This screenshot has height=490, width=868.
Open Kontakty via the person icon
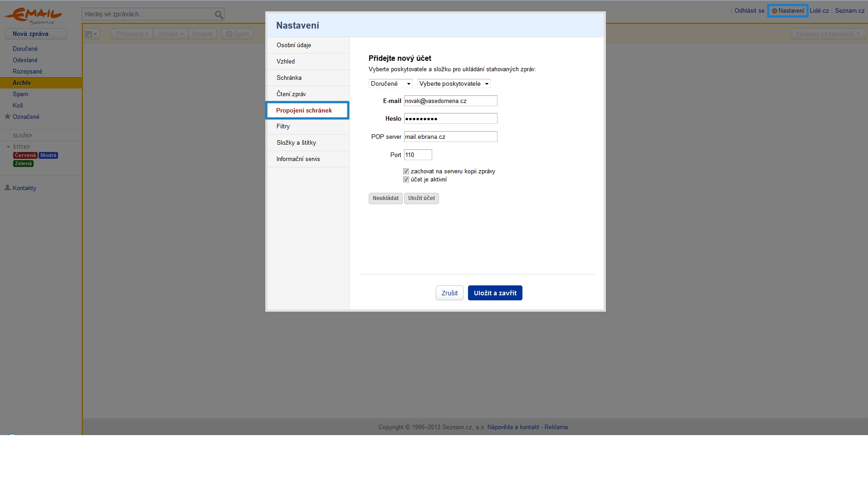pos(7,188)
